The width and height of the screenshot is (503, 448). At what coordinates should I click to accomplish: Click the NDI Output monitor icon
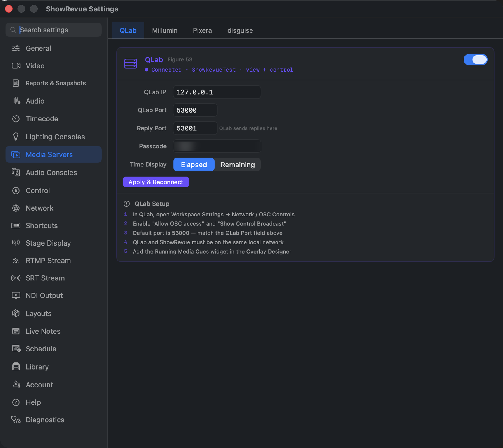16,296
